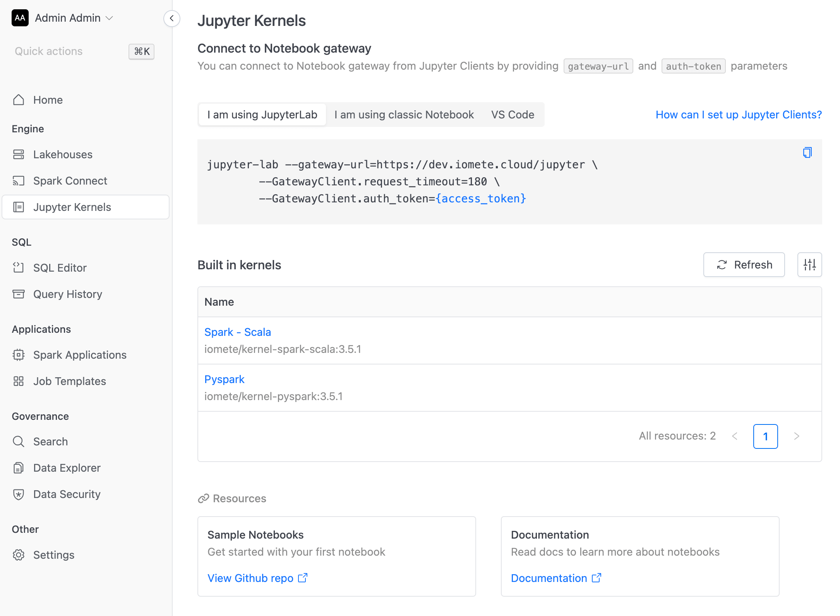Click the ⌘K shortcut badge
840x616 pixels.
click(142, 51)
